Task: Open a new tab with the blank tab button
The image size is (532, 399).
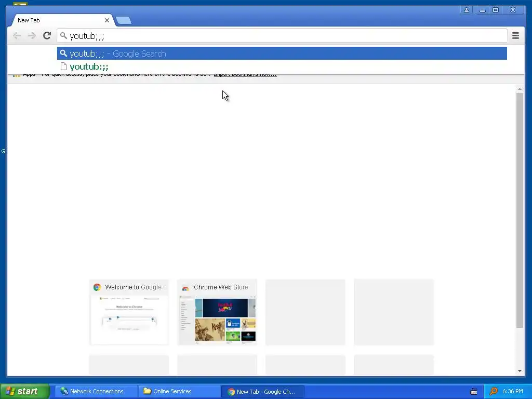Action: pyautogui.click(x=124, y=21)
